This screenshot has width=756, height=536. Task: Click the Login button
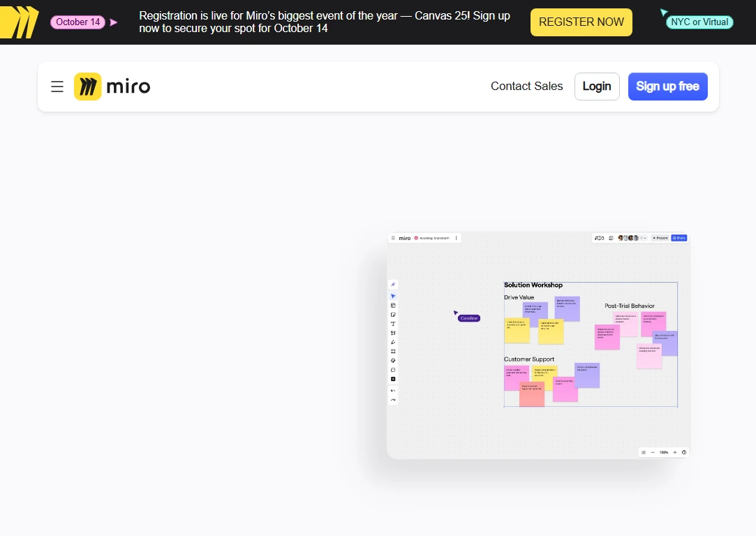(x=597, y=87)
